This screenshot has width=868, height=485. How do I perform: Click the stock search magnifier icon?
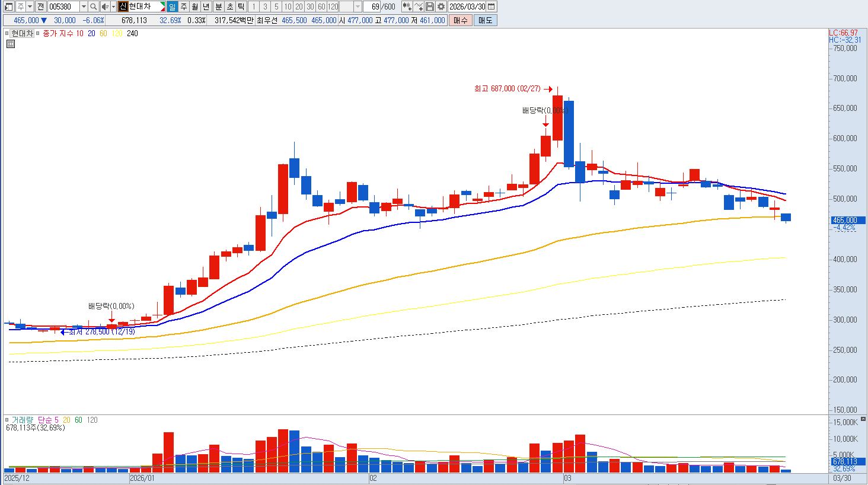click(x=93, y=7)
